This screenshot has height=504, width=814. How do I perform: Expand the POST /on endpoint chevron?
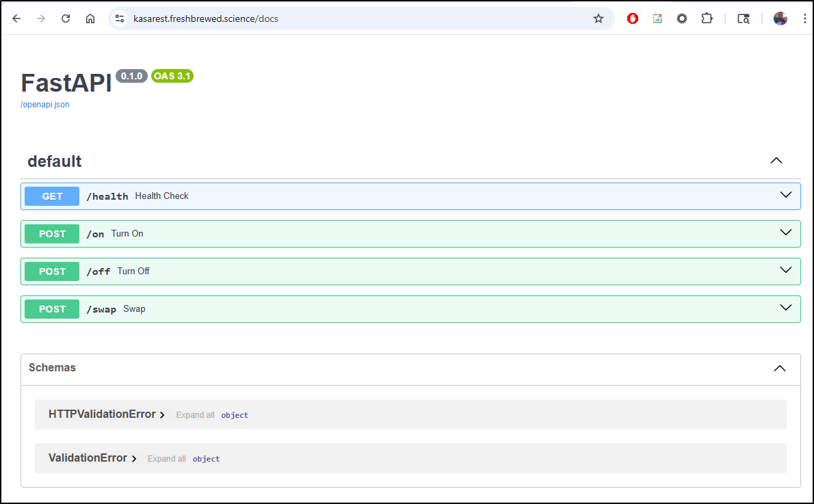coord(786,233)
